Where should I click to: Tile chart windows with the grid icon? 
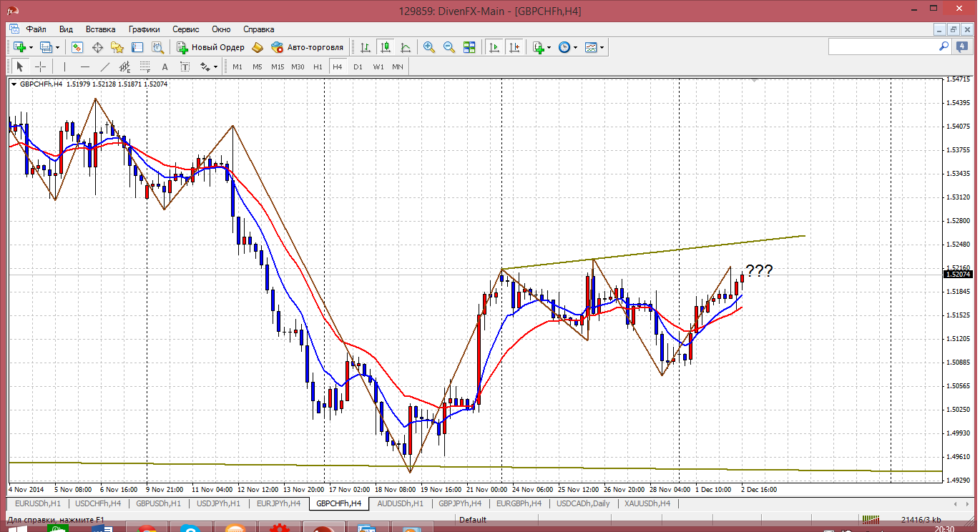tap(469, 47)
